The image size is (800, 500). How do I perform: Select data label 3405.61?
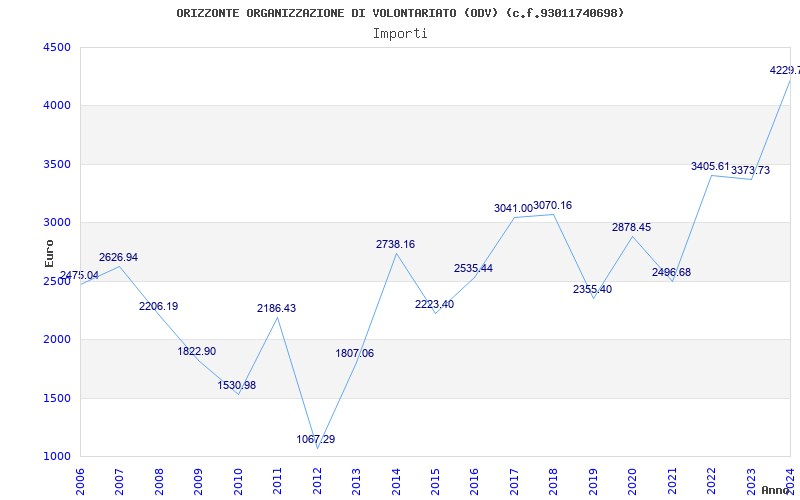point(710,166)
